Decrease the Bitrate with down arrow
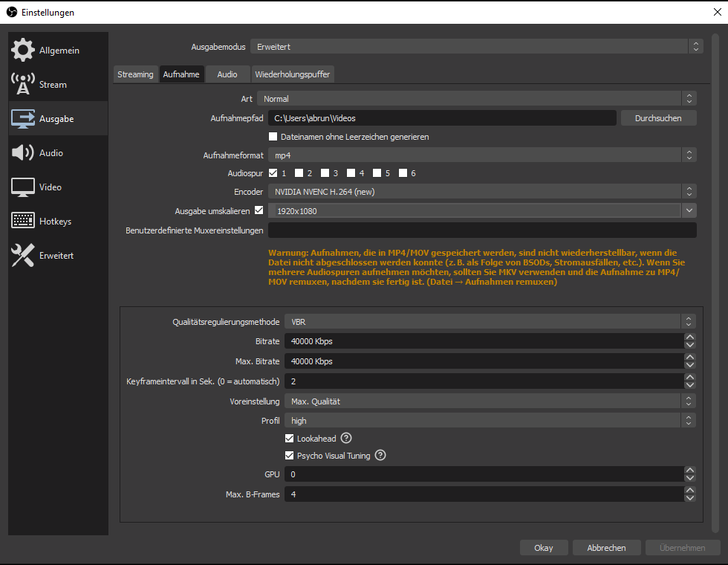Screen dimensions: 728x565 pyautogui.click(x=690, y=345)
